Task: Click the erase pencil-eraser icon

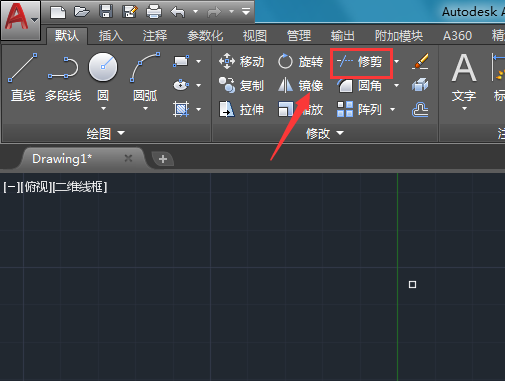Action: pos(420,62)
